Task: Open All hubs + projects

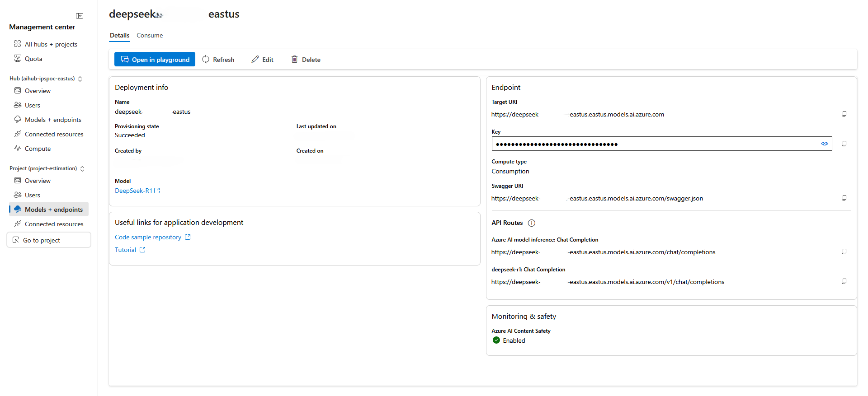Action: [x=45, y=44]
